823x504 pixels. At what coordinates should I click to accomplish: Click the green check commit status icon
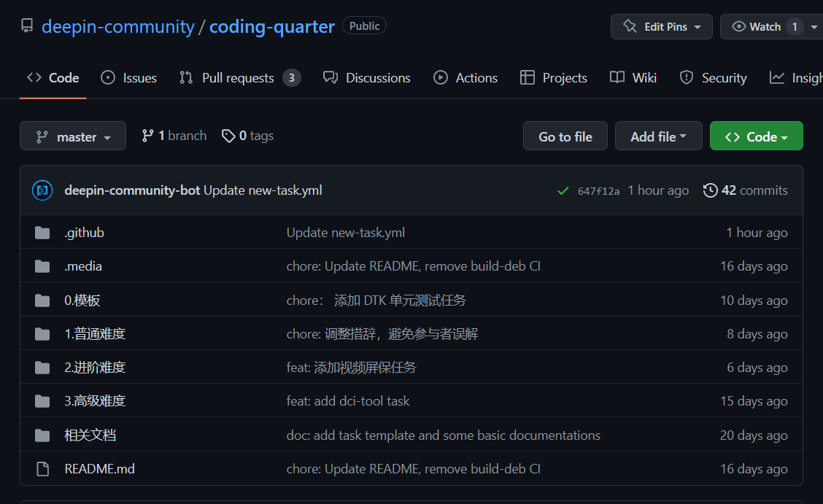pos(563,191)
